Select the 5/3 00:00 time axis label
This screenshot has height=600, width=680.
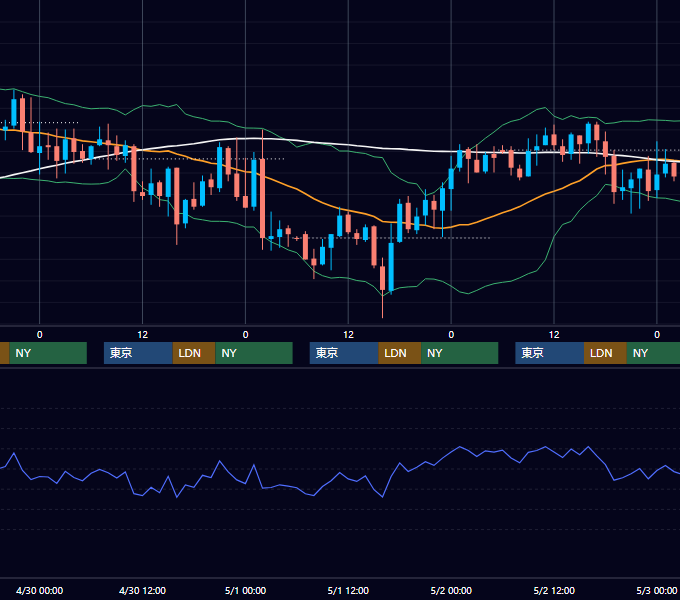pos(657,590)
